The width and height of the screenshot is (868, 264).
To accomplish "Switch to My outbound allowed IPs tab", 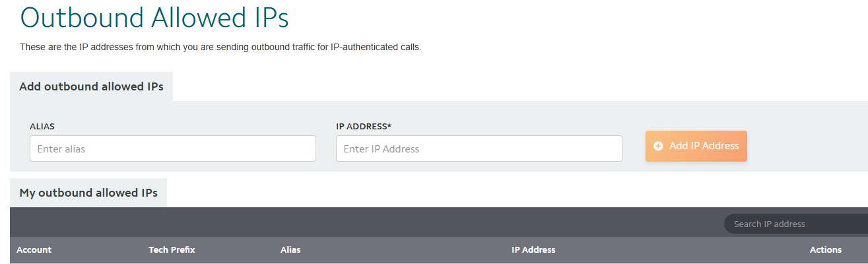I will click(88, 193).
